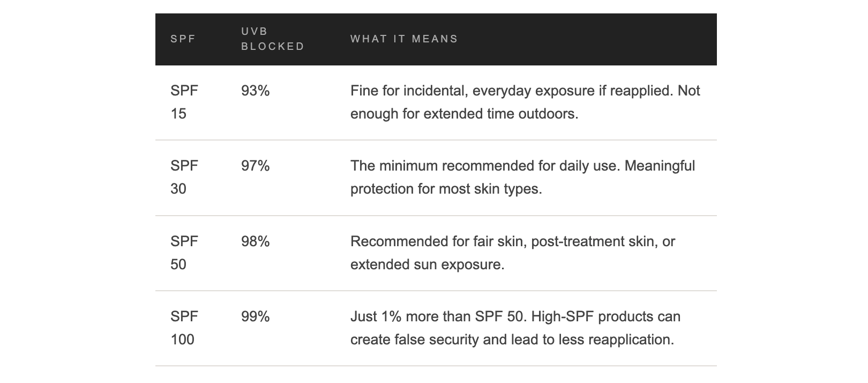Click the 'Recommended for fair skin' description
This screenshot has width=868, height=383.
coord(513,253)
